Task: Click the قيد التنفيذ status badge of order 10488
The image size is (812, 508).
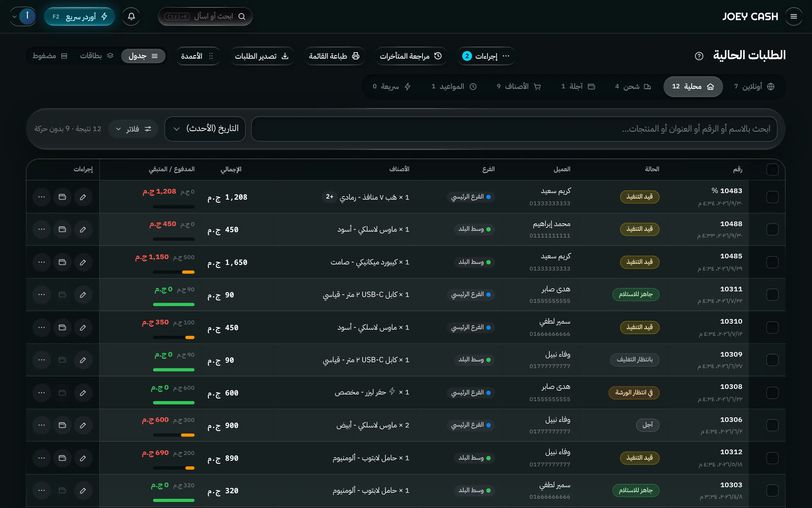Action: (639, 229)
